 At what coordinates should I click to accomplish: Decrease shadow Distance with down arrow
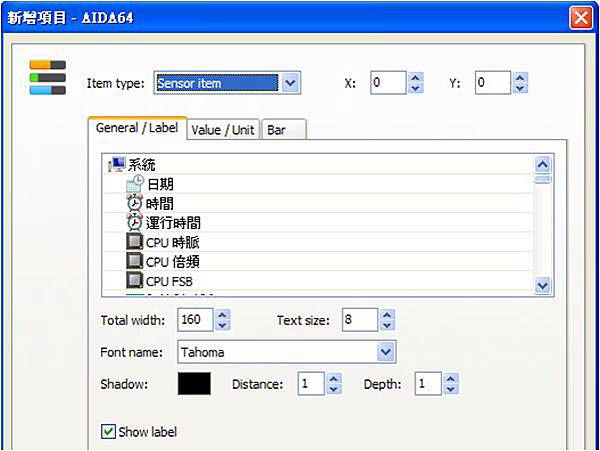tap(334, 389)
